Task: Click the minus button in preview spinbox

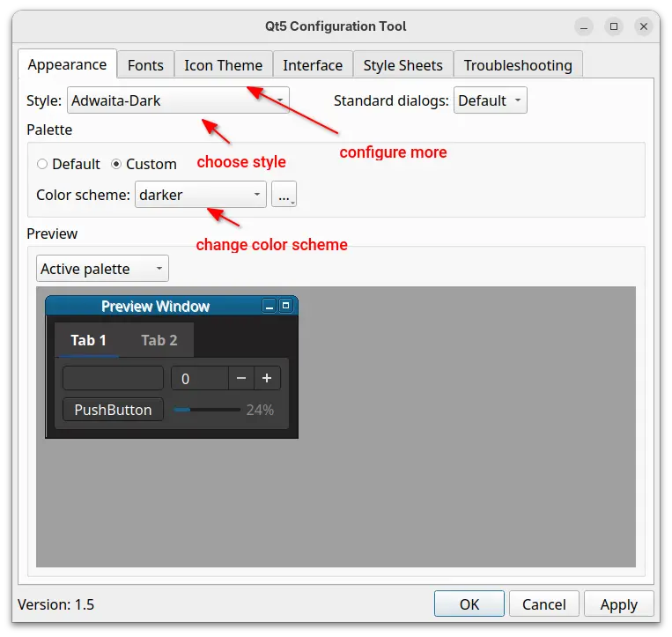Action: tap(241, 379)
